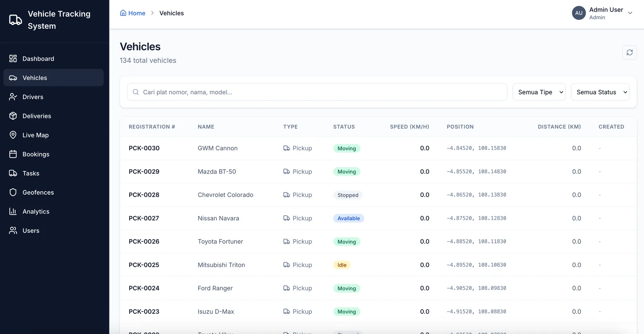This screenshot has height=334, width=644.
Task: Sort by the Created column header
Action: click(611, 127)
